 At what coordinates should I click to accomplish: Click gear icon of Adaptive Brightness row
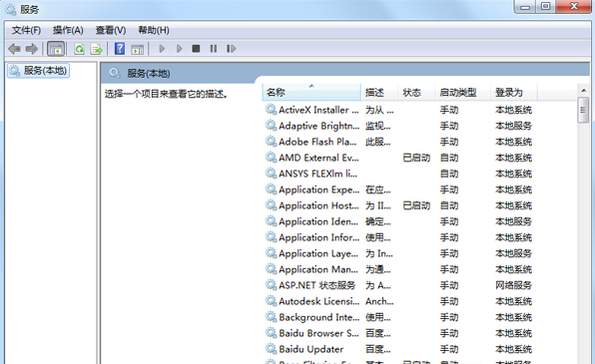coord(271,126)
